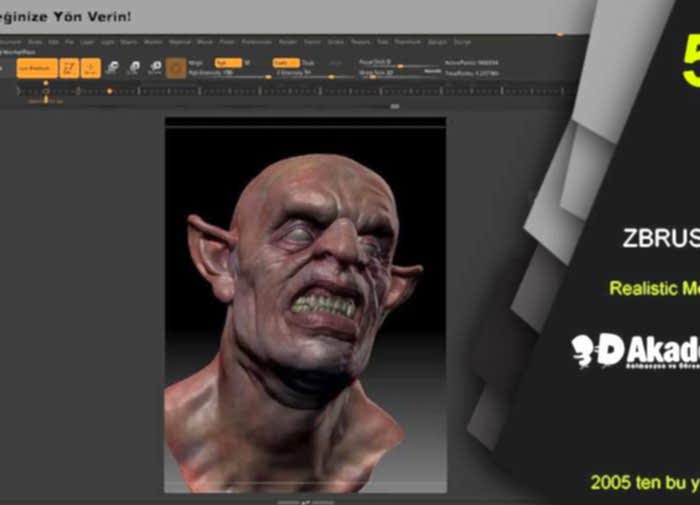The height and width of the screenshot is (505, 700).
Task: Open the Material menu
Action: click(x=180, y=42)
